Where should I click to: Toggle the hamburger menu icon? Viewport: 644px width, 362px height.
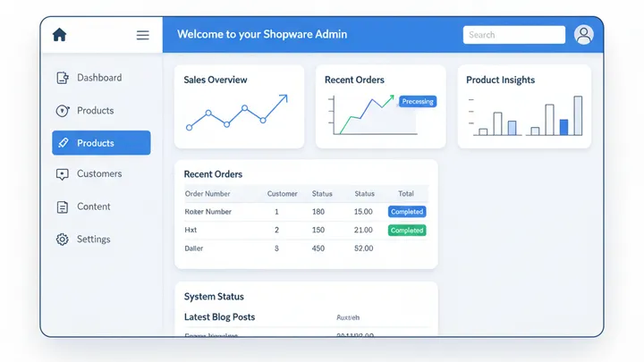pos(142,35)
